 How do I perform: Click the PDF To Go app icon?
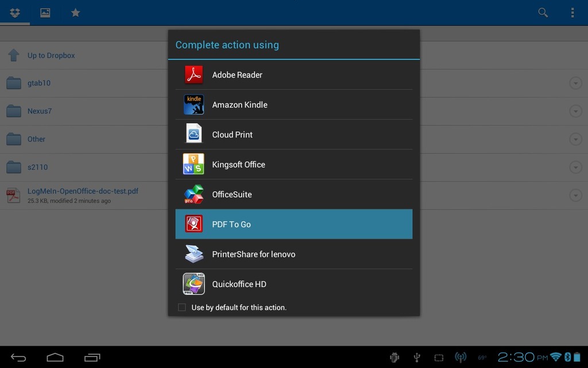point(194,224)
